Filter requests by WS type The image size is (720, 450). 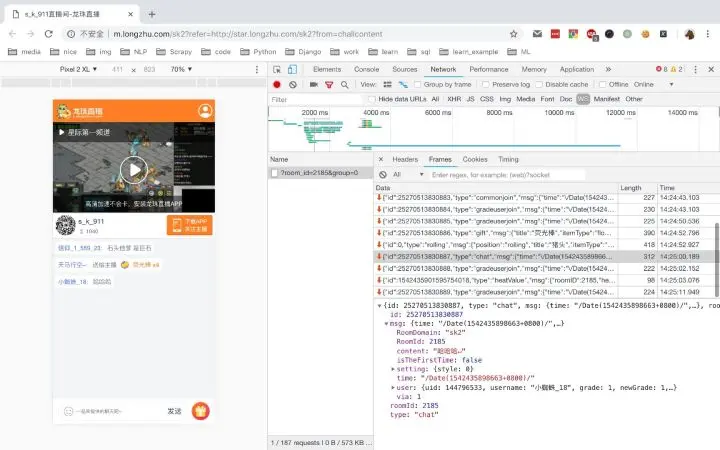583,99
